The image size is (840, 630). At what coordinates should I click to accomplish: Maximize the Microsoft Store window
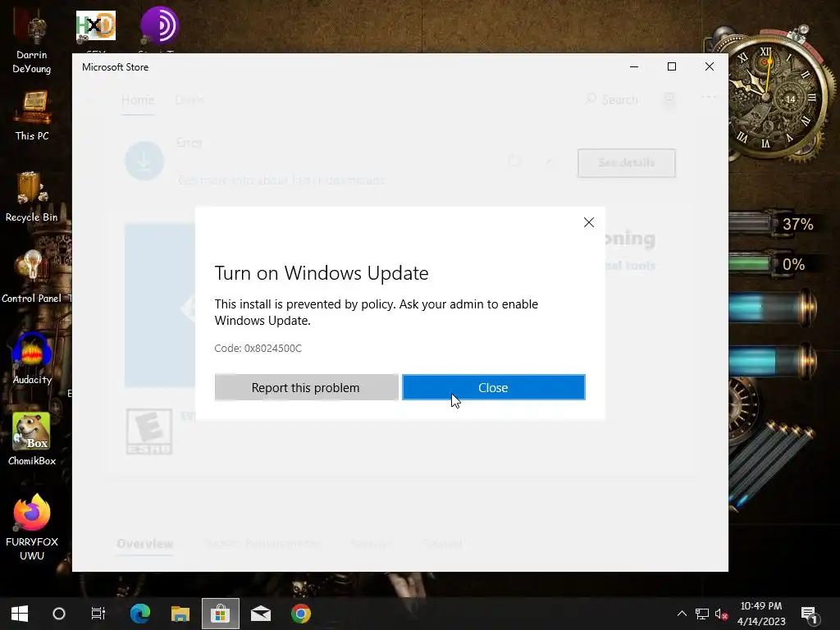pyautogui.click(x=672, y=67)
